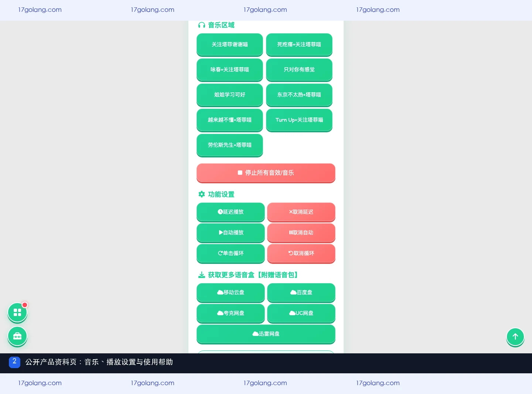Play the Turn Up+关注塔菲喵 track
The image size is (532, 394).
tap(299, 120)
